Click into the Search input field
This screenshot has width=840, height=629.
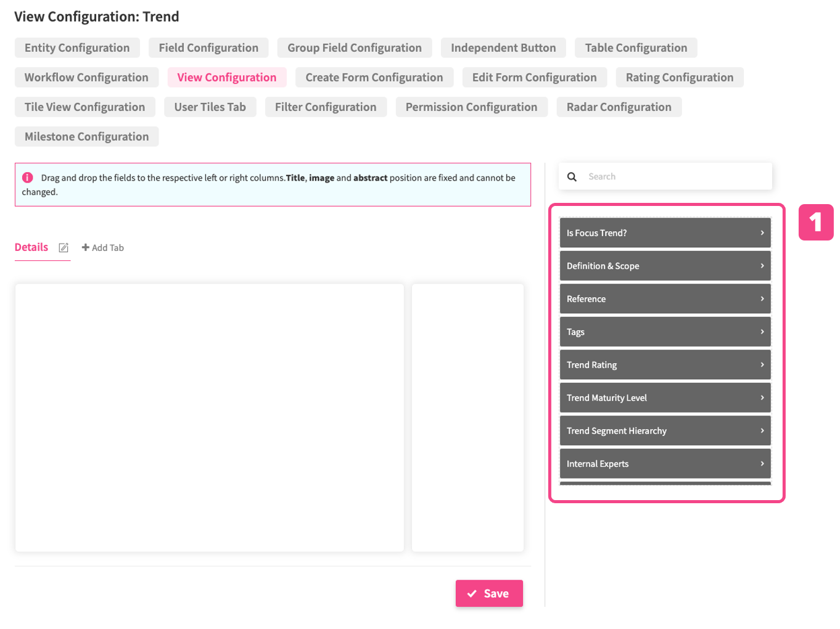(x=675, y=177)
